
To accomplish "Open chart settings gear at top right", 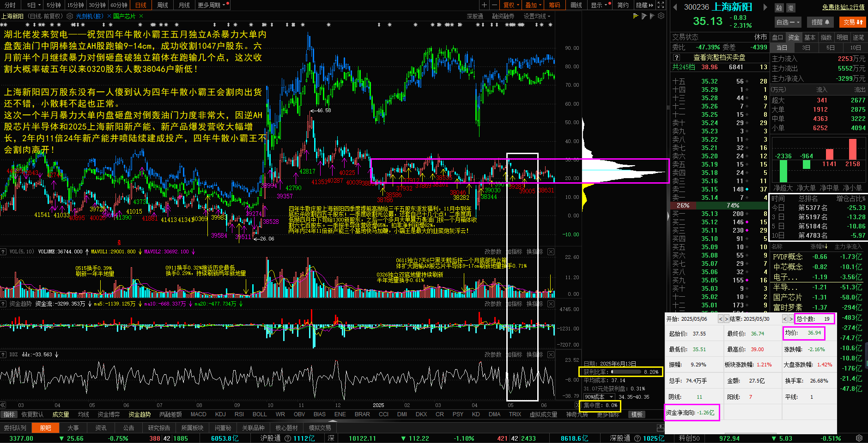I will [x=661, y=16].
